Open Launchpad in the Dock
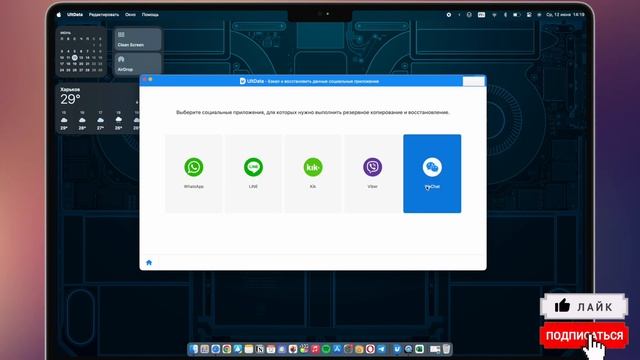The height and width of the screenshot is (360, 640). point(204,349)
